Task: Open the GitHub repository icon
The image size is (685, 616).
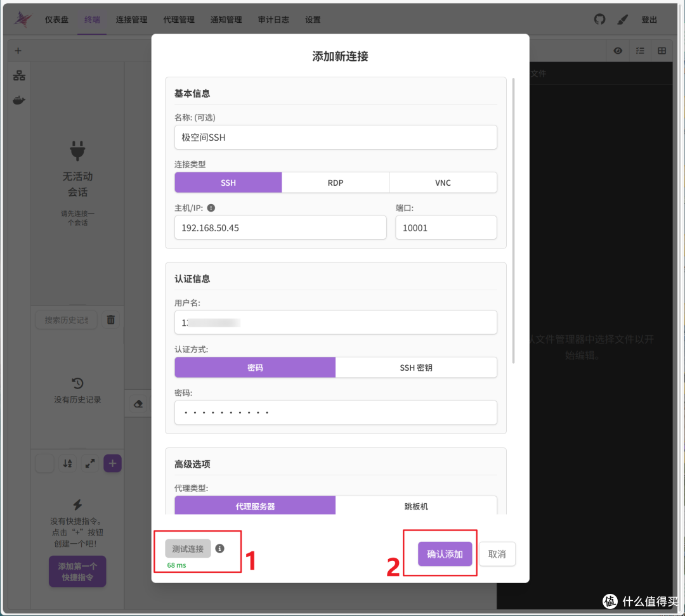Action: [599, 19]
